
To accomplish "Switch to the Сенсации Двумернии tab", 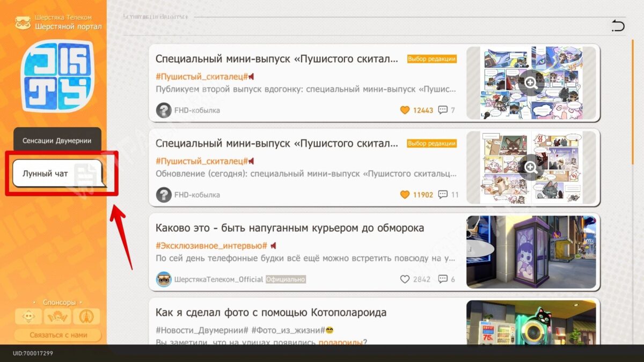I will pyautogui.click(x=57, y=141).
